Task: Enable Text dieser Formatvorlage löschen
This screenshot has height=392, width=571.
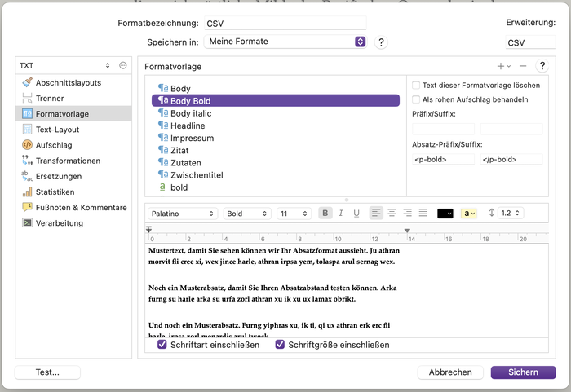Action: [416, 86]
